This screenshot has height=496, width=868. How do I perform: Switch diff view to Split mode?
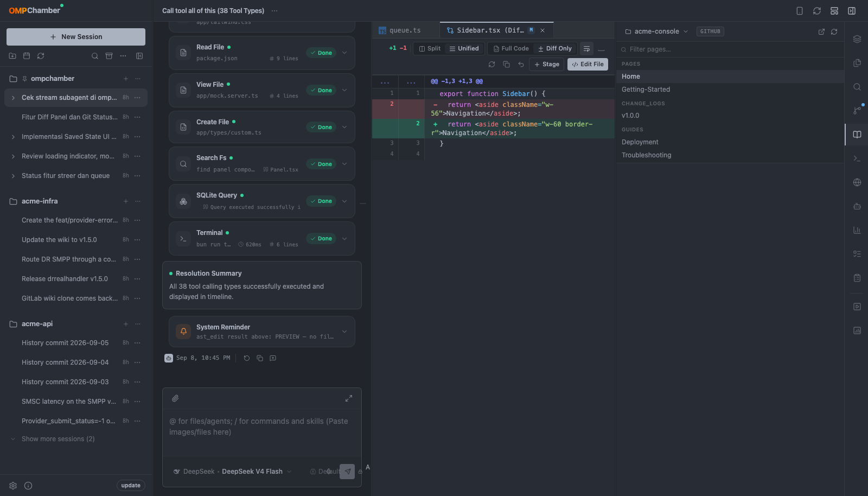(x=430, y=49)
